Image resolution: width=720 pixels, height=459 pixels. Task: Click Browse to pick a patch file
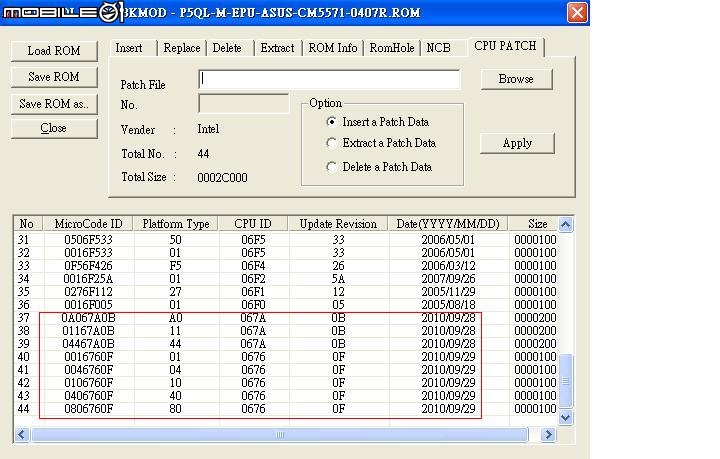click(516, 79)
